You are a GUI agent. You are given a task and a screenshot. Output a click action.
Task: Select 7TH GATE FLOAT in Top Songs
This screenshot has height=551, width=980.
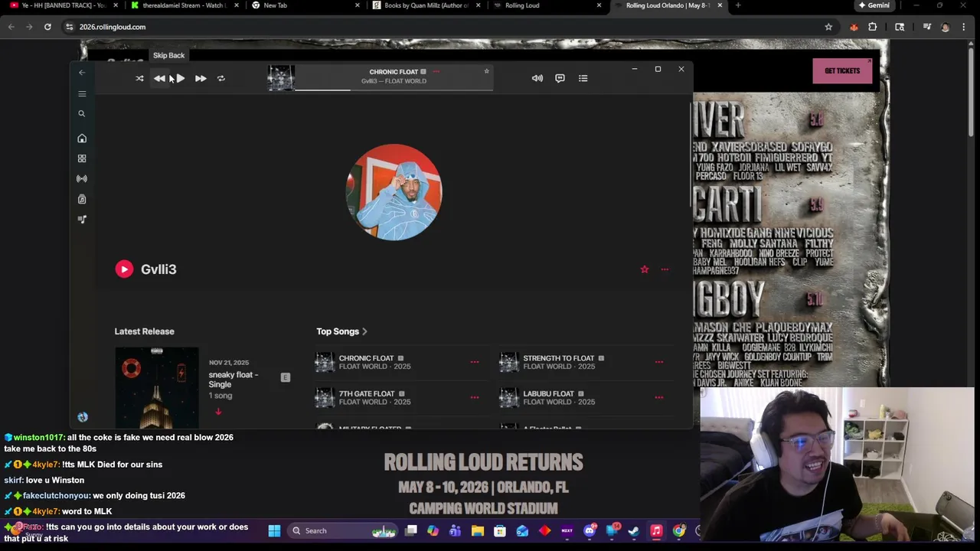[367, 393]
